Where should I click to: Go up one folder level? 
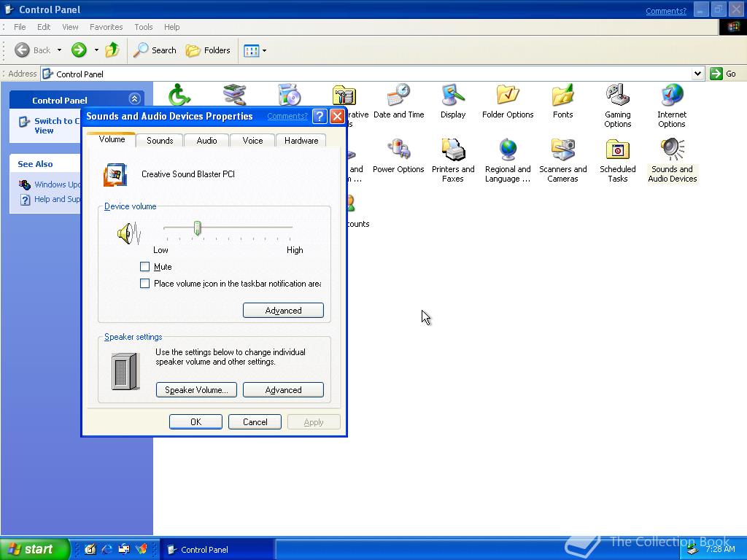[112, 50]
